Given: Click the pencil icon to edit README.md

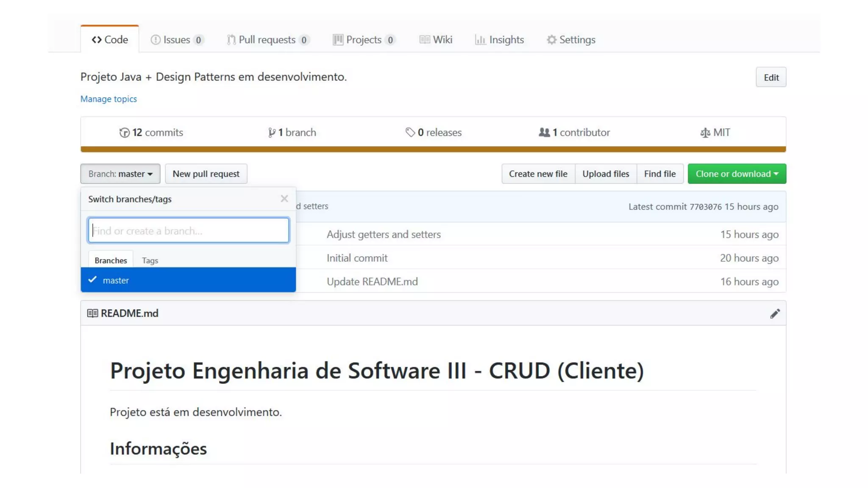Looking at the screenshot, I should (775, 313).
